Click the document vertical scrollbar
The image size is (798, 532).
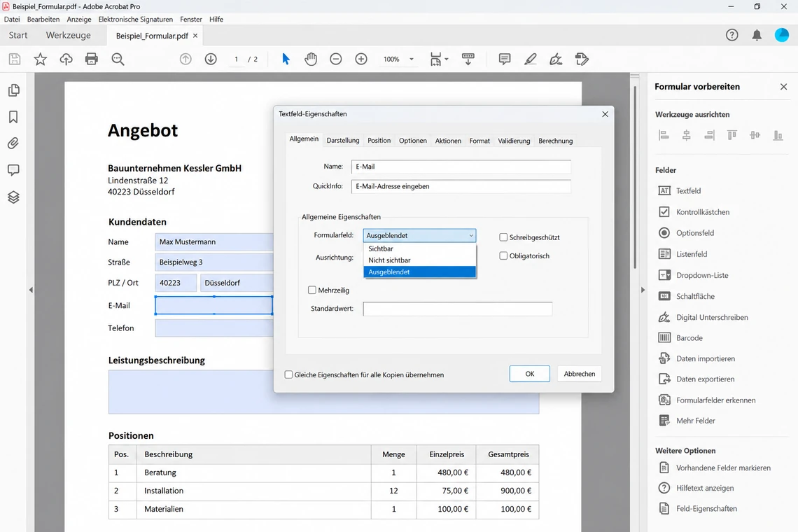[x=635, y=178]
